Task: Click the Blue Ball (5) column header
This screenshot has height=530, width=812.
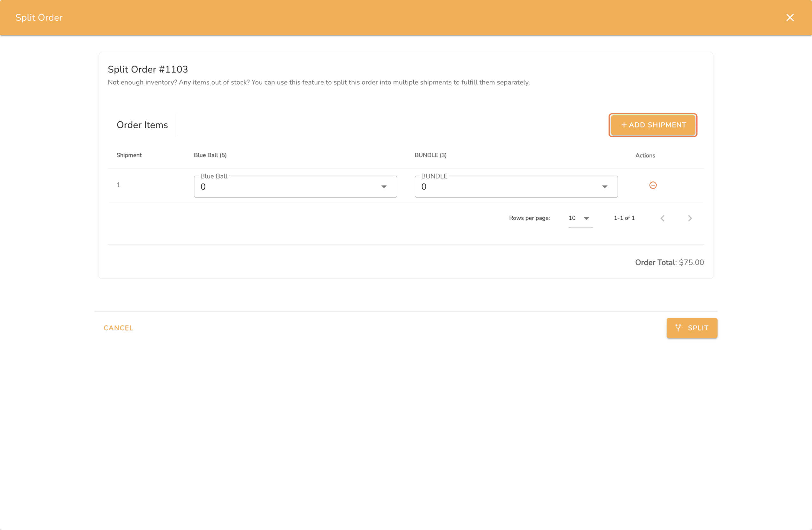Action: tap(210, 155)
